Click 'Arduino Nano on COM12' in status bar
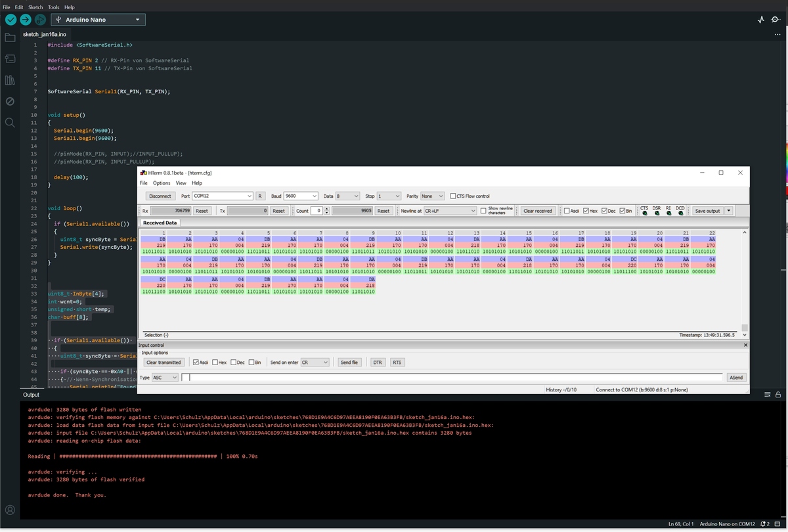Image resolution: width=788 pixels, height=532 pixels. [727, 523]
